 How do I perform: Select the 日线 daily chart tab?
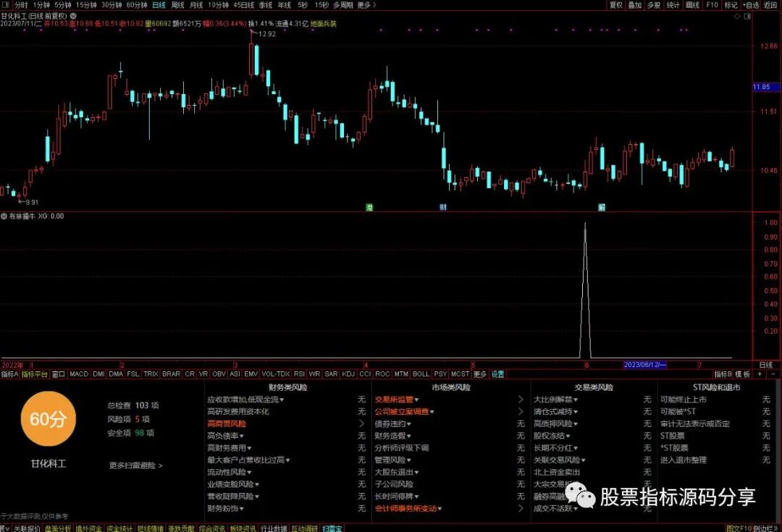159,4
